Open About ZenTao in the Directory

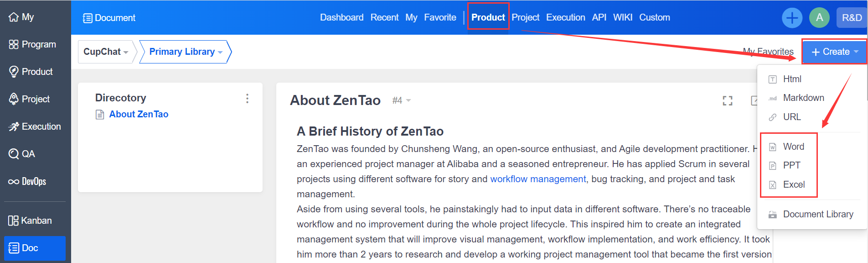139,114
